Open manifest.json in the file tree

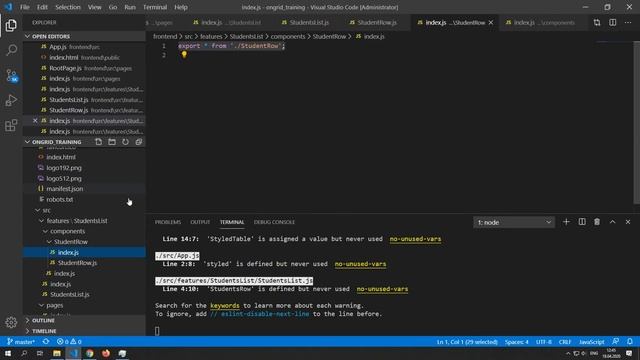coord(64,189)
